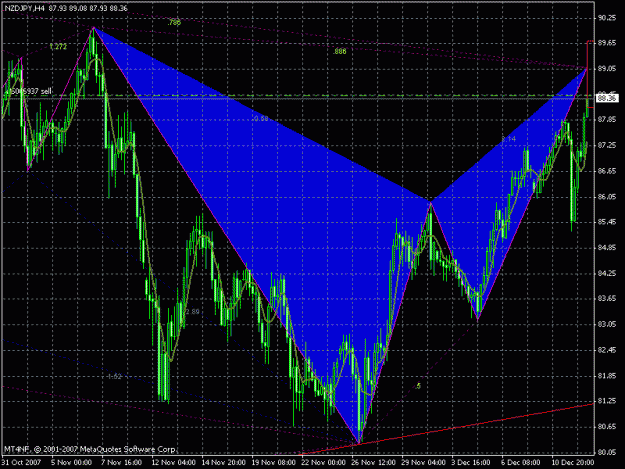This screenshot has width=625, height=469.
Task: Click the .886 ratio label
Action: click(340, 51)
